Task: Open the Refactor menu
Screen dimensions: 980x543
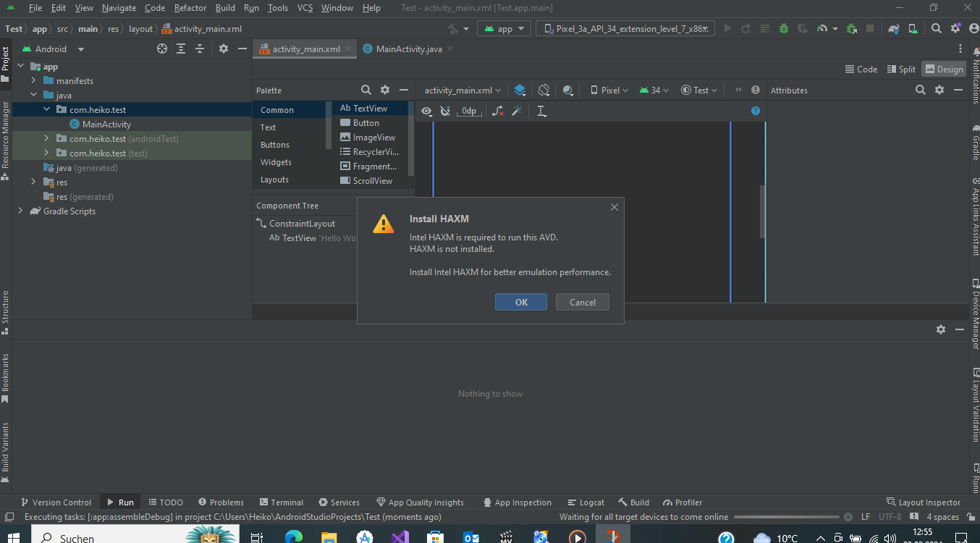Action: pos(191,8)
